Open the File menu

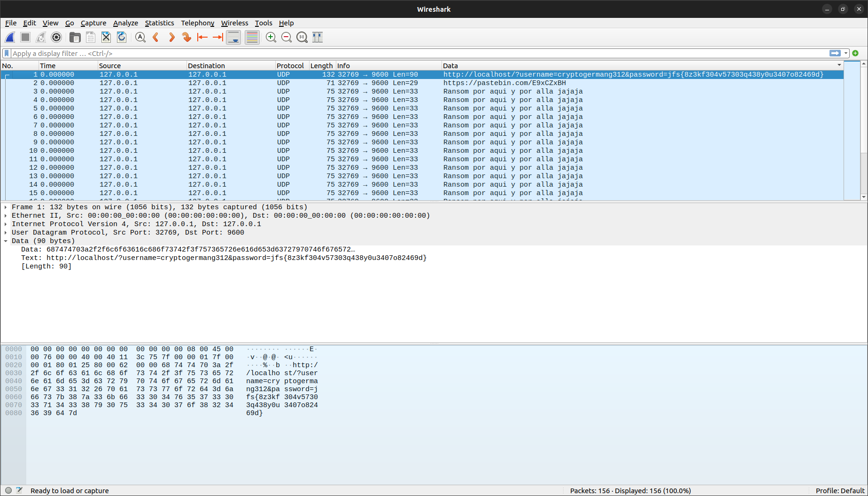pyautogui.click(x=11, y=23)
